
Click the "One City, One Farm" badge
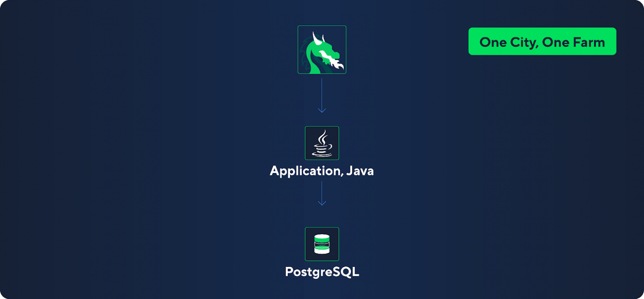(542, 41)
